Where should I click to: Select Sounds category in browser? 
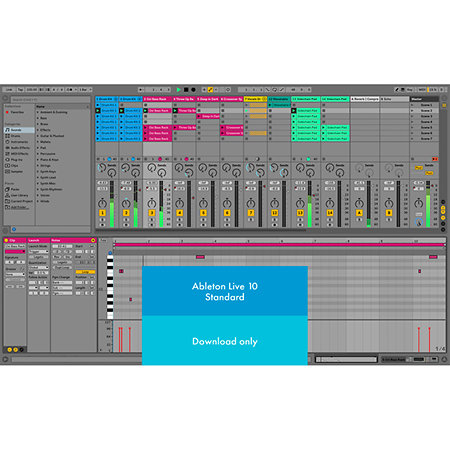click(x=19, y=130)
